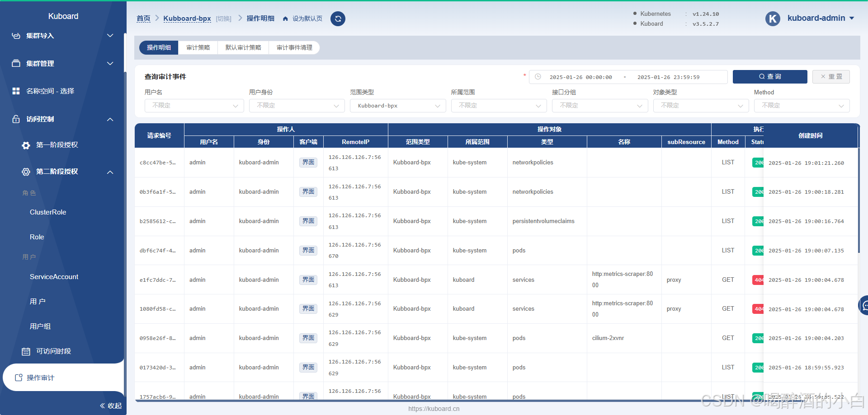Click the 第一阶段授权 gear icon

coord(26,145)
